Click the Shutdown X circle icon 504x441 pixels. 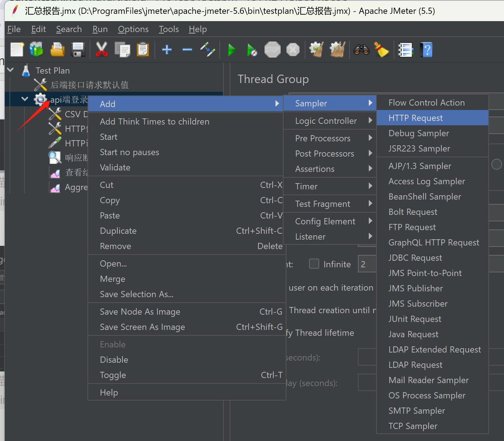pyautogui.click(x=293, y=50)
